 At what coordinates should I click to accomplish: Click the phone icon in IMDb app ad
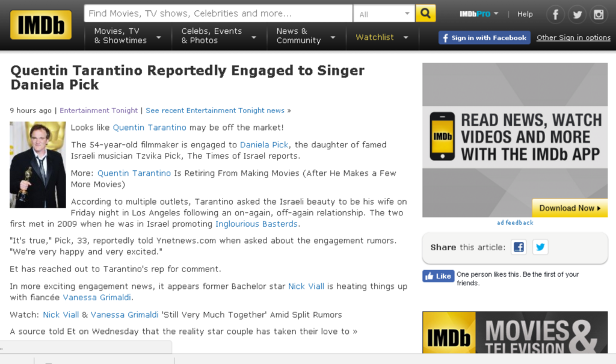(442, 136)
